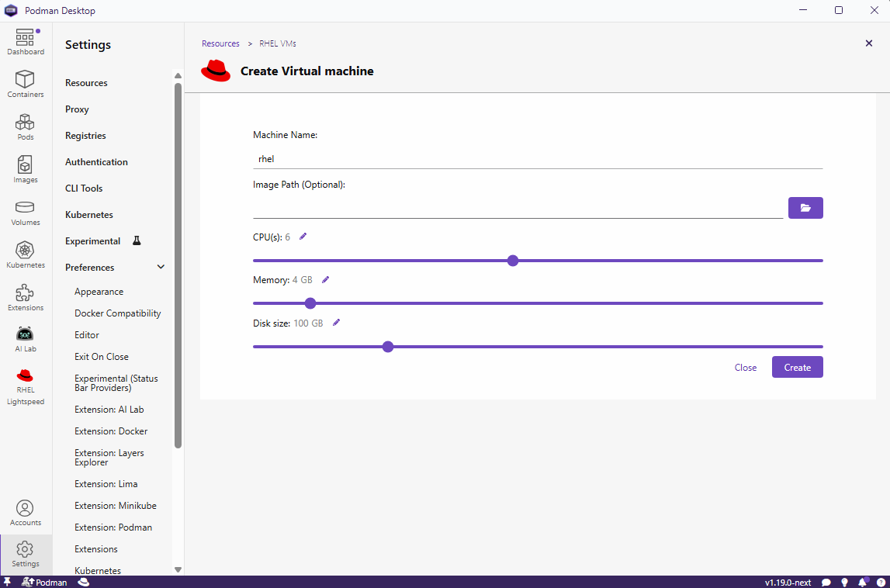This screenshot has height=588, width=890.
Task: Click Create to build the virtual machine
Action: pos(797,367)
